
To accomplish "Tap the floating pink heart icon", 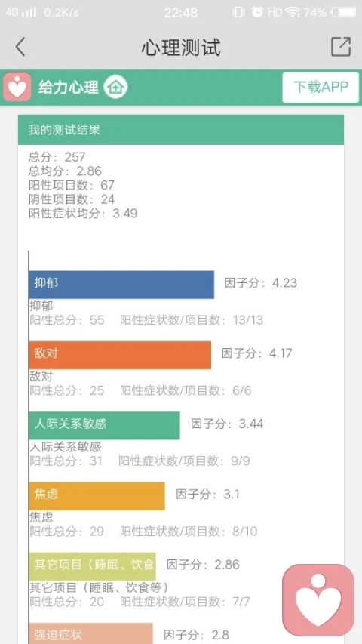I will pyautogui.click(x=318, y=600).
